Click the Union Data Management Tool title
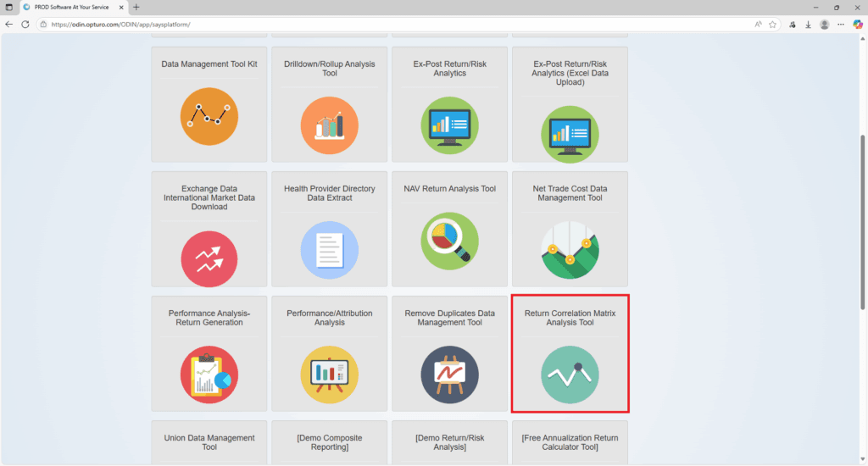The height and width of the screenshot is (466, 868). (x=209, y=442)
